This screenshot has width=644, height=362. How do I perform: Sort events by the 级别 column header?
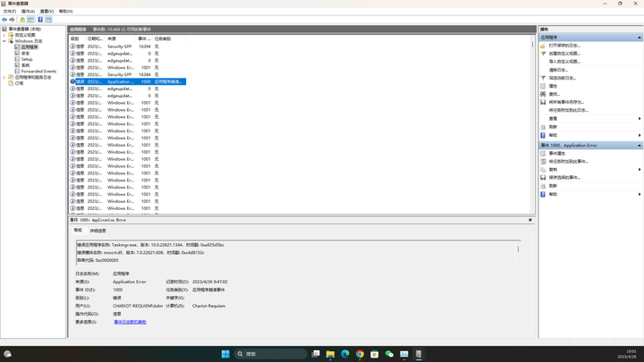tap(77, 38)
